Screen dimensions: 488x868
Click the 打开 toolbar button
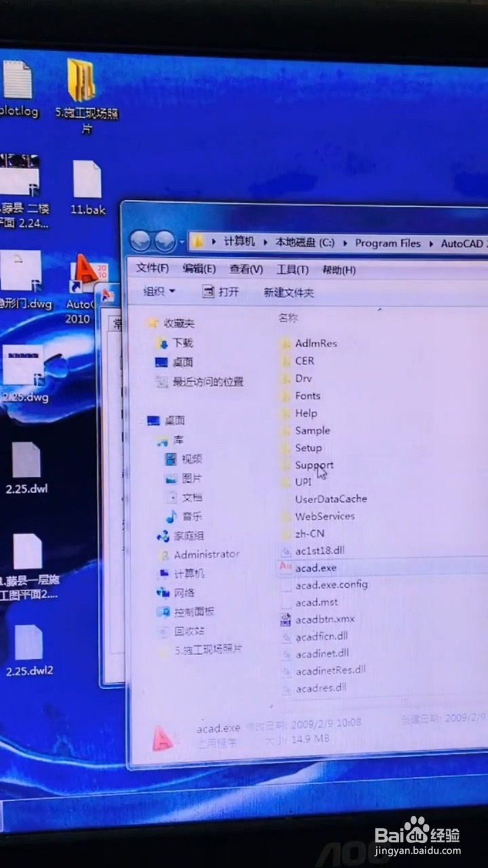pos(221,292)
